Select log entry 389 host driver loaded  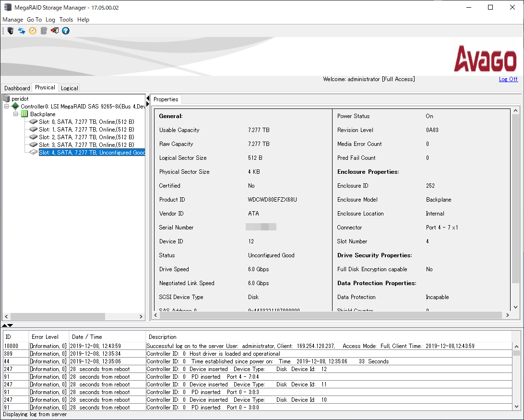(258, 353)
